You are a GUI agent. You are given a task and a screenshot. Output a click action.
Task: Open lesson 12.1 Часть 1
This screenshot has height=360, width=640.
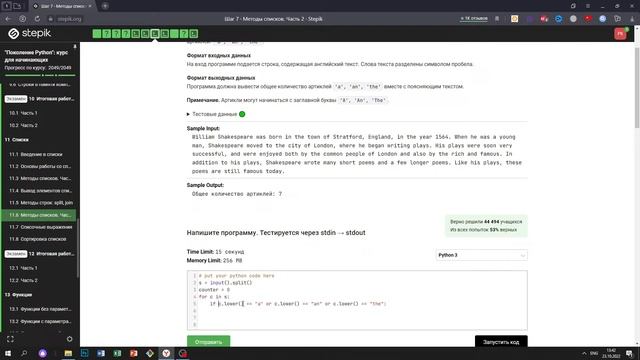tap(23, 268)
